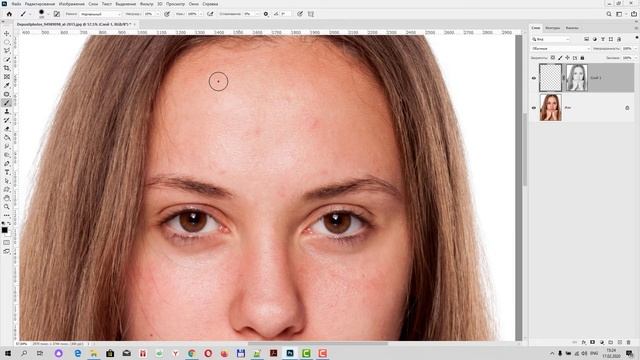Open the brush preset picker dropdown
The image size is (640, 360).
tap(48, 14)
